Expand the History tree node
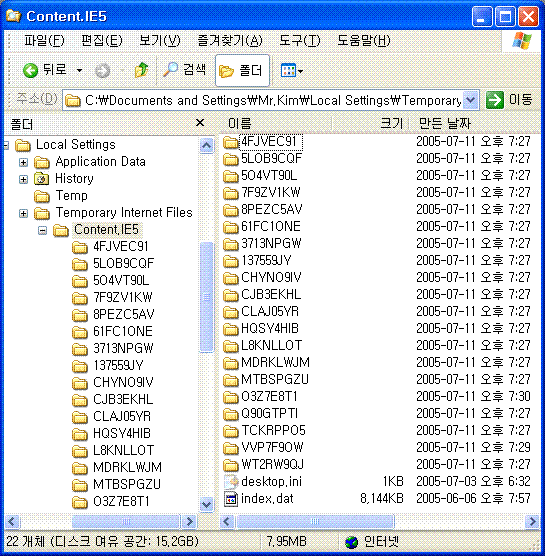The height and width of the screenshot is (556, 545). click(23, 179)
